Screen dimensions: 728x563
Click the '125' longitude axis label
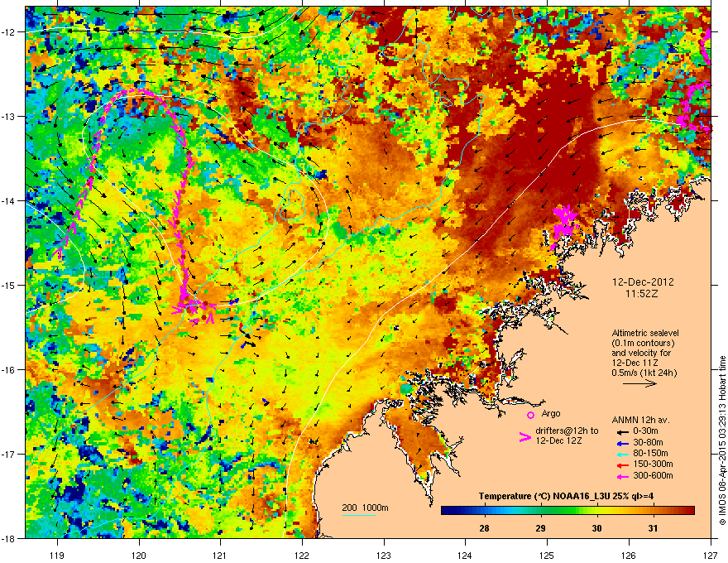click(x=548, y=555)
